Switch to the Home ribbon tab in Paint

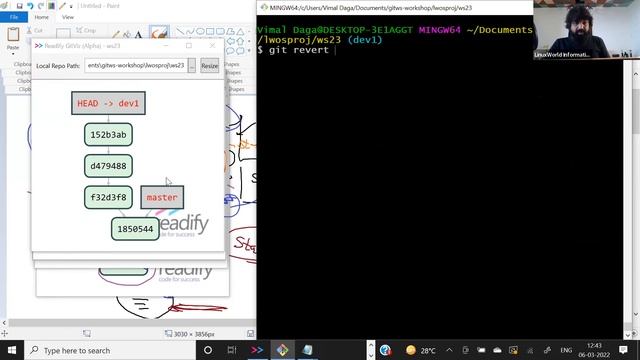pos(41,17)
